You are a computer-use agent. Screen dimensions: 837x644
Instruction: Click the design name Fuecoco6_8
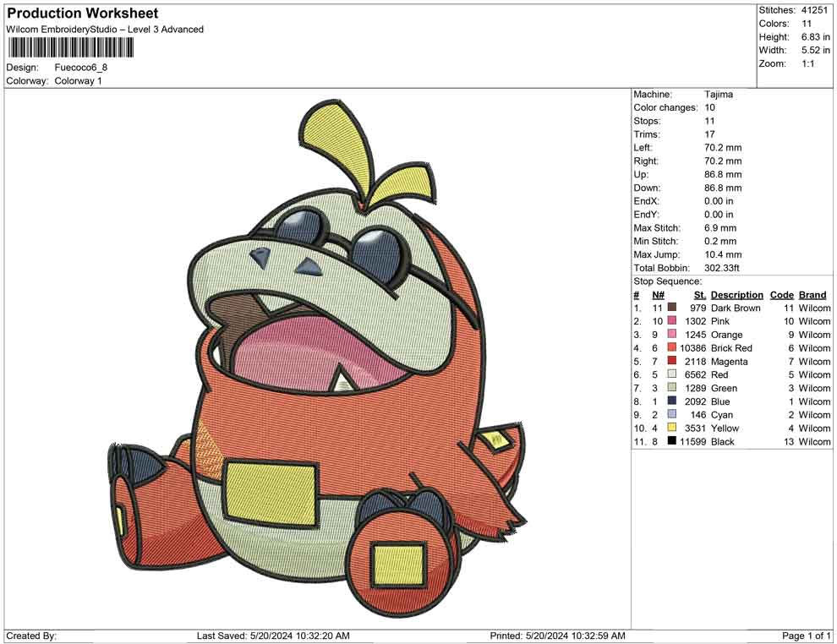[80, 68]
